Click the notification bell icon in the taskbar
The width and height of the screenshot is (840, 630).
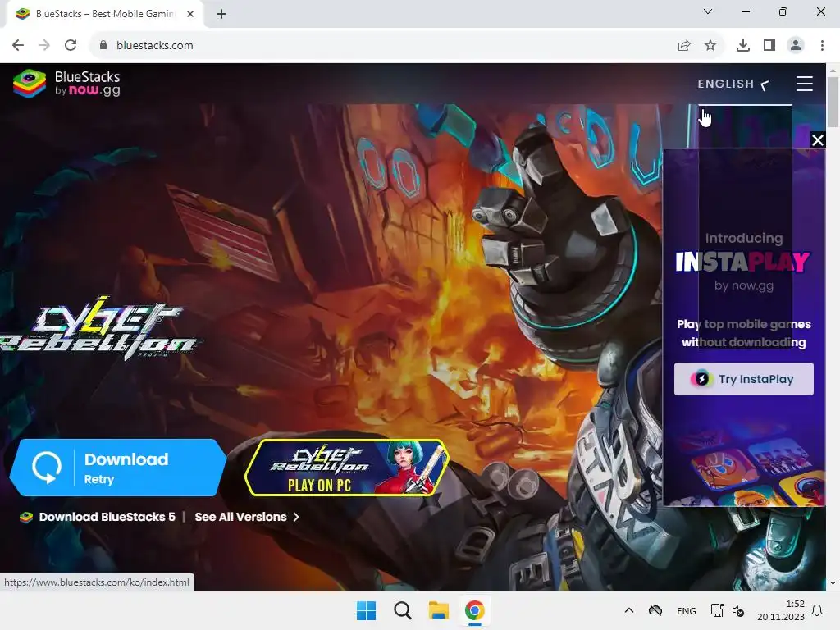coord(817,610)
